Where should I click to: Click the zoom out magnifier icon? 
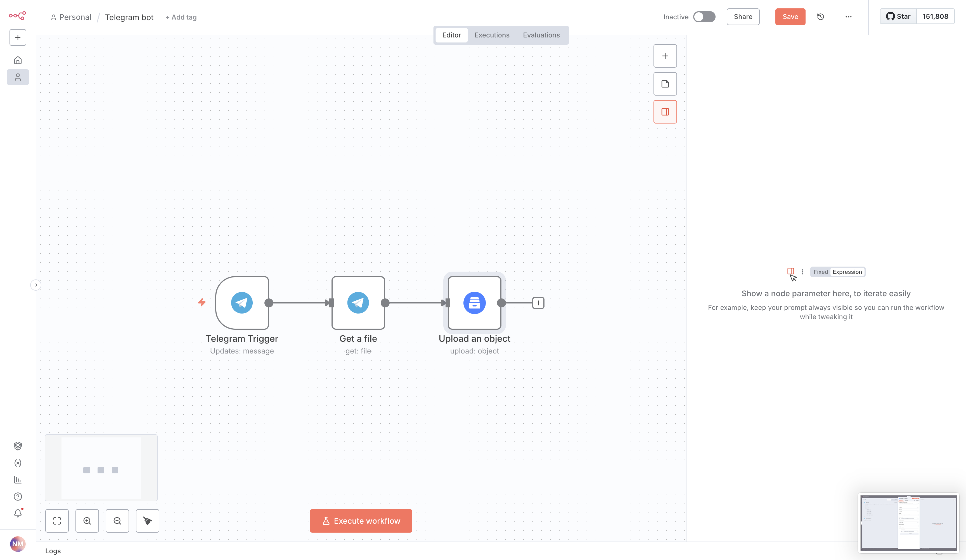click(x=117, y=521)
